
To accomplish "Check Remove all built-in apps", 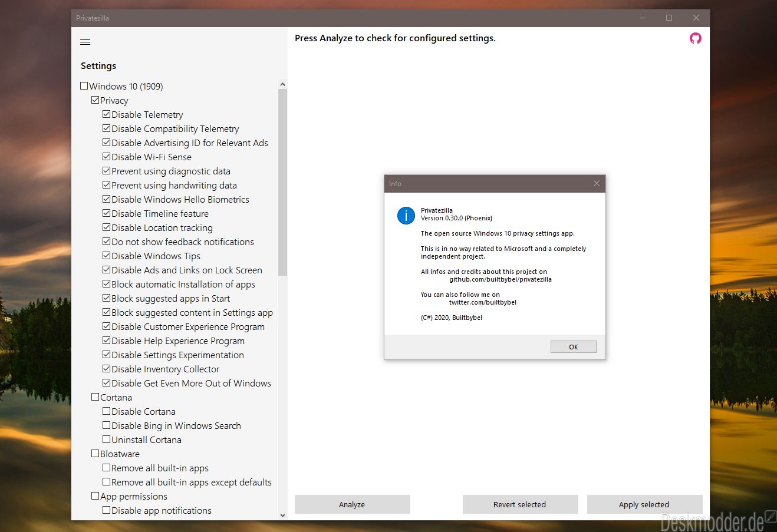I will point(107,468).
